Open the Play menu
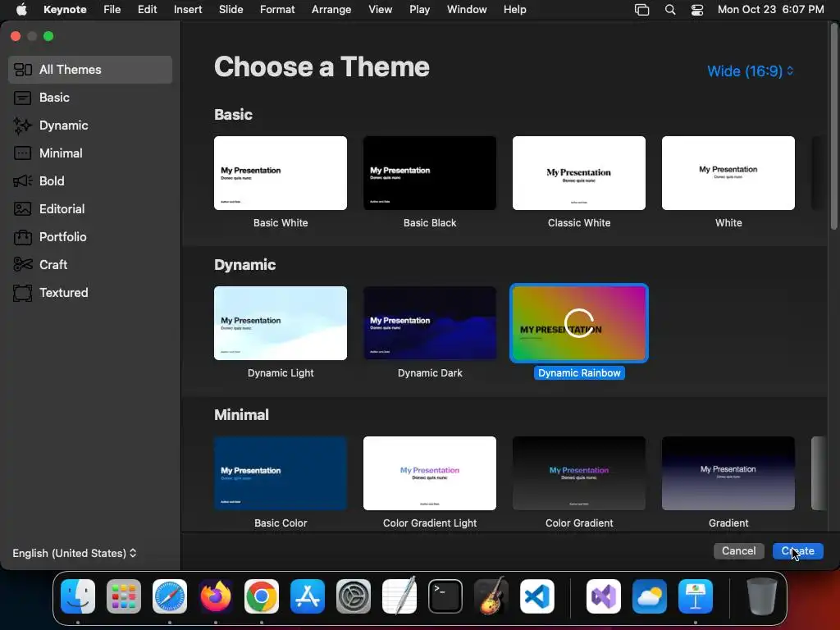 [419, 10]
